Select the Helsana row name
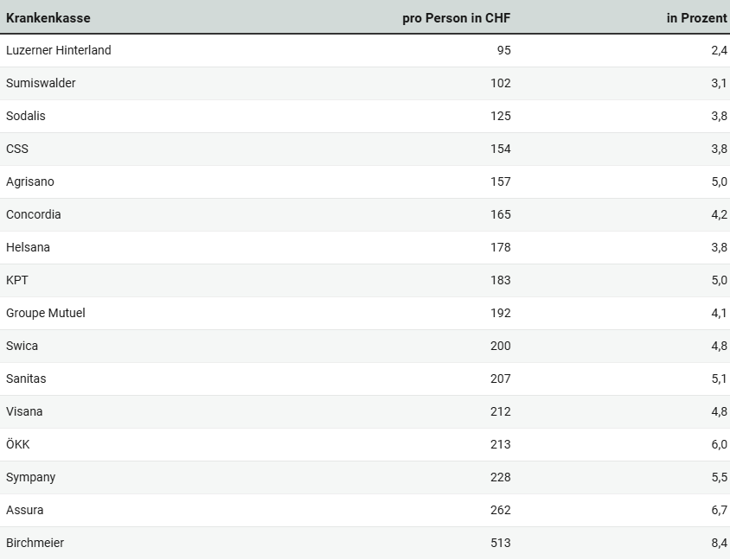This screenshot has width=730, height=560. (x=29, y=247)
